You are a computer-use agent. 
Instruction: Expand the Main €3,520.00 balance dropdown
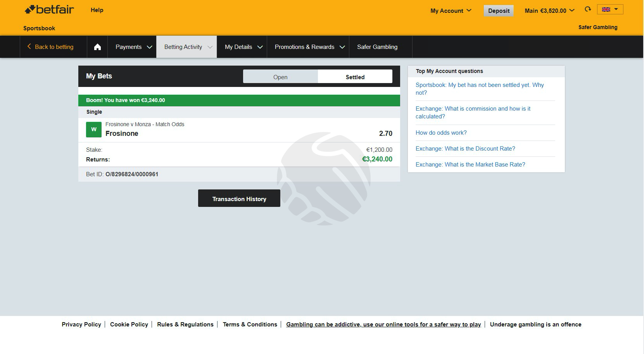click(x=549, y=10)
